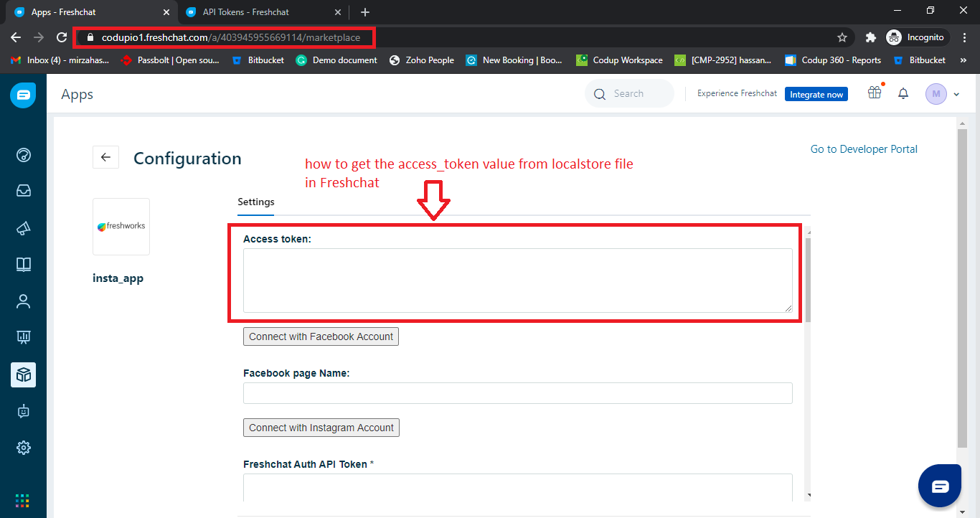Image resolution: width=980 pixels, height=518 pixels.
Task: Open the FAQ book icon in sidebar
Action: pyautogui.click(x=24, y=265)
